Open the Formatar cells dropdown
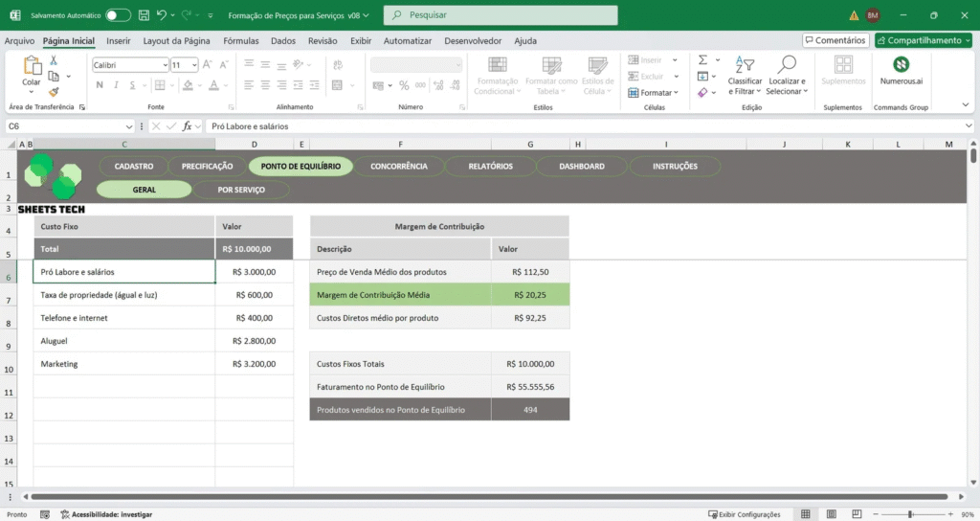The image size is (980, 521). [x=655, y=93]
